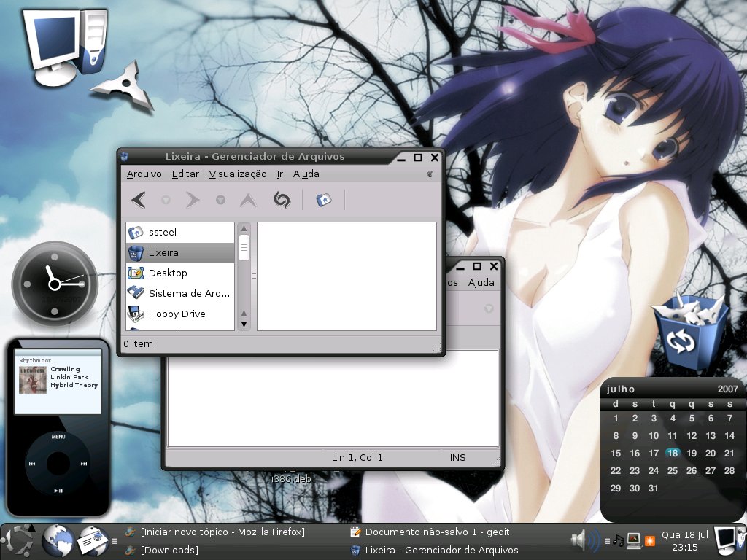Click the analog clock widget
This screenshot has height=560, width=747.
pos(55,284)
